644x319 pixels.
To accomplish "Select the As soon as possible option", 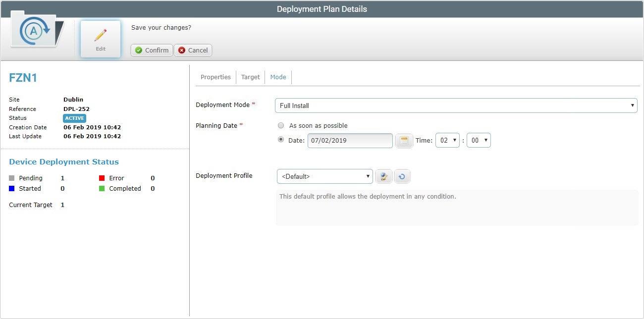I will [281, 125].
